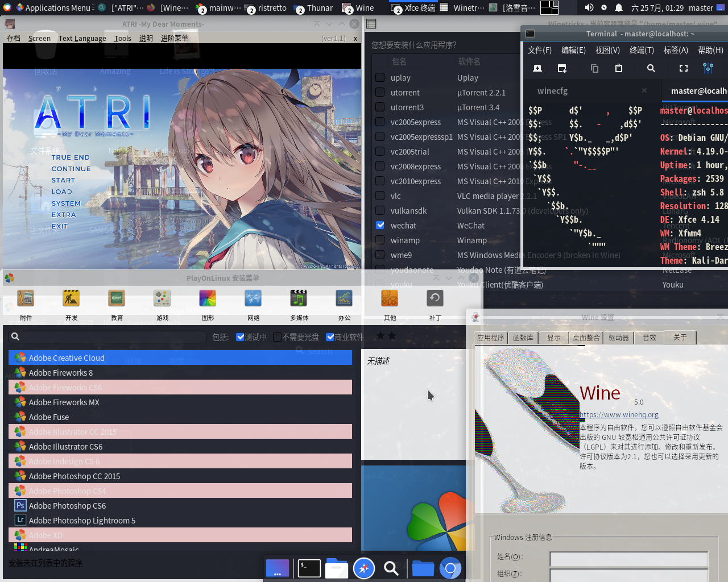728x582 pixels.
Task: Open notifications bell in top panel
Action: [x=619, y=7]
